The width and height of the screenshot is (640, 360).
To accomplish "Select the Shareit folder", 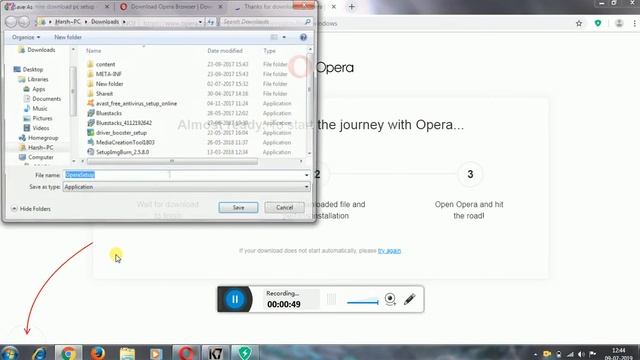I will pos(100,94).
